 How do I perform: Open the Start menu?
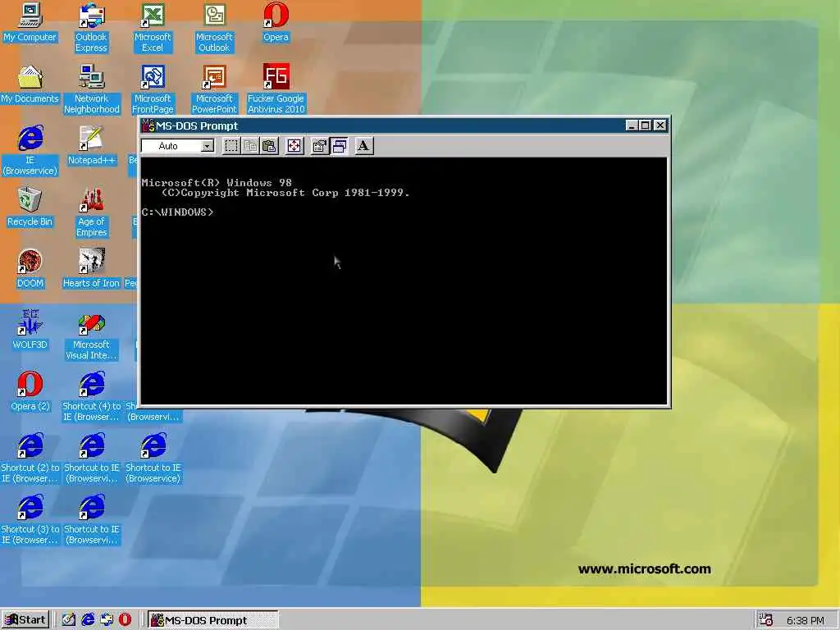click(x=25, y=620)
